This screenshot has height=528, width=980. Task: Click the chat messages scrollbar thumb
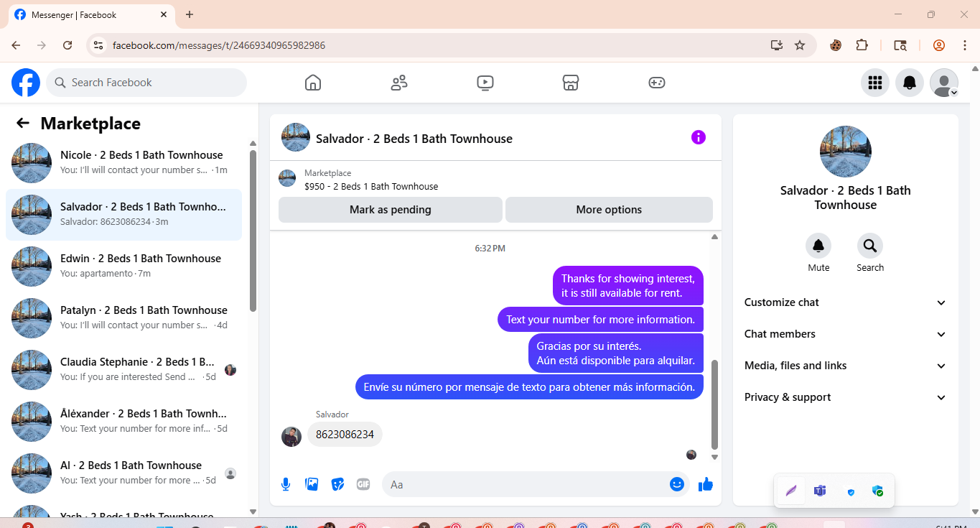pos(714,404)
